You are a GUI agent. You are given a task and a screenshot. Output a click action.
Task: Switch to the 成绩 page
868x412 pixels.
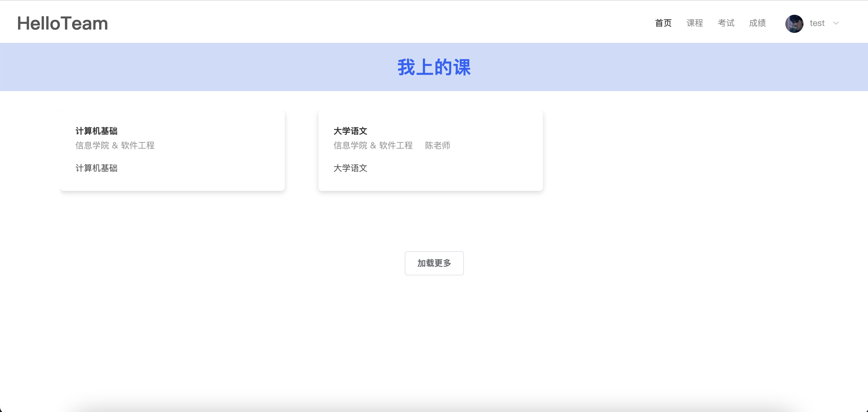point(757,23)
